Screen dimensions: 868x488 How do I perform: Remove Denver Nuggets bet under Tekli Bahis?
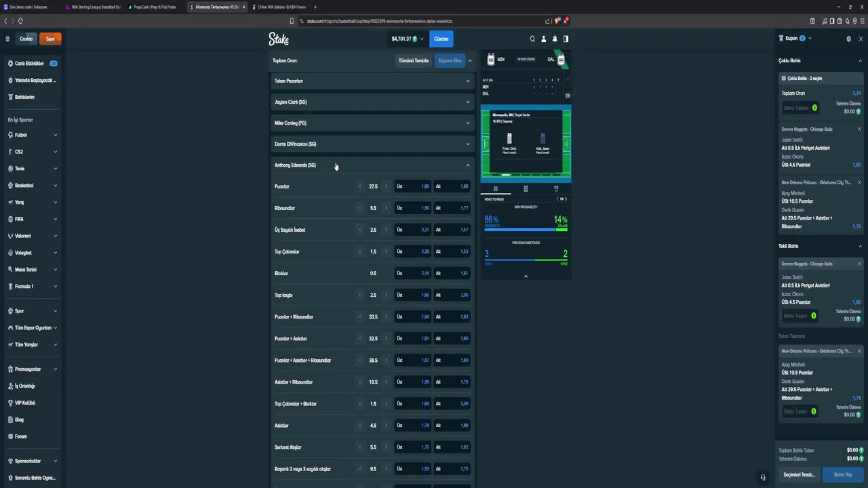tap(859, 264)
